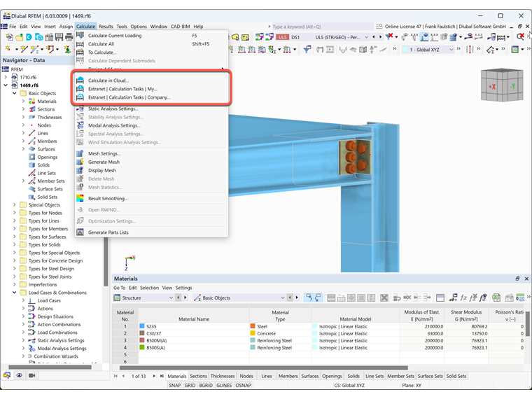The image size is (532, 399).
Task: Toggle the first selection sync arrow button in Materials toolbar
Action: pyautogui.click(x=309, y=297)
